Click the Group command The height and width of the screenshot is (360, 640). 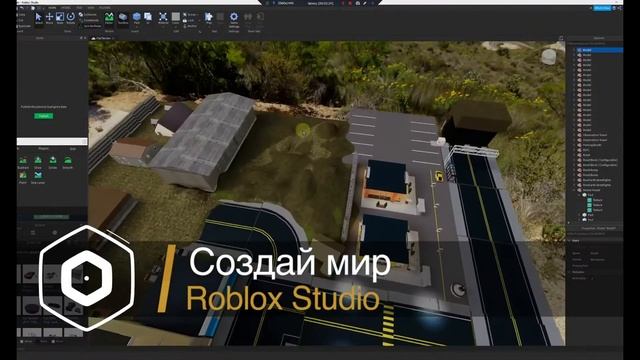click(x=190, y=15)
